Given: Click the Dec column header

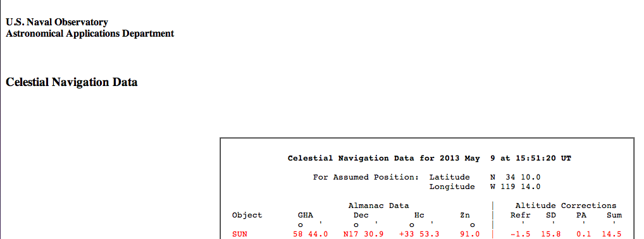Looking at the screenshot, I should point(361,215).
